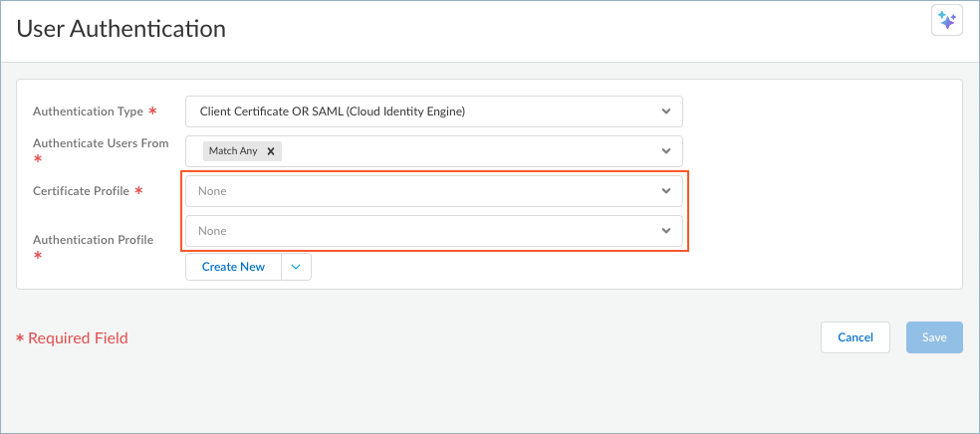Click the Certificate Profile chevron arrow
The height and width of the screenshot is (434, 980).
point(666,191)
